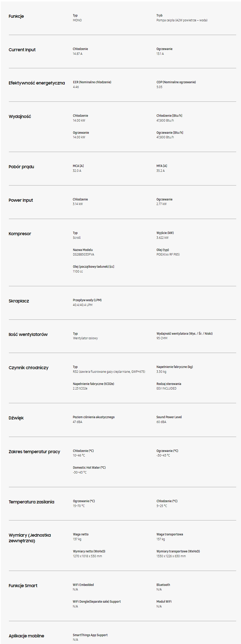Click net dimensions 1270 x 1018 x 530 mm
Image resolution: width=241 pixels, height=644 pixels.
click(88, 556)
